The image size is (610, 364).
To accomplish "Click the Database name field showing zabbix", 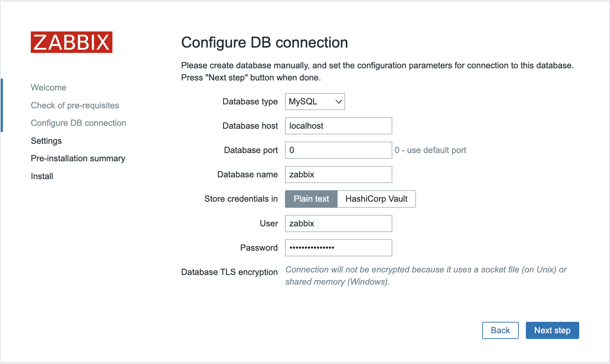I will click(x=338, y=174).
